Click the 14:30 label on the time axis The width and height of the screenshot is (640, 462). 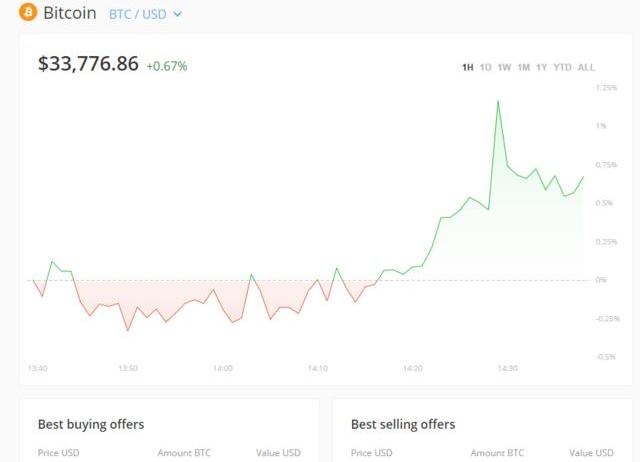pos(508,369)
